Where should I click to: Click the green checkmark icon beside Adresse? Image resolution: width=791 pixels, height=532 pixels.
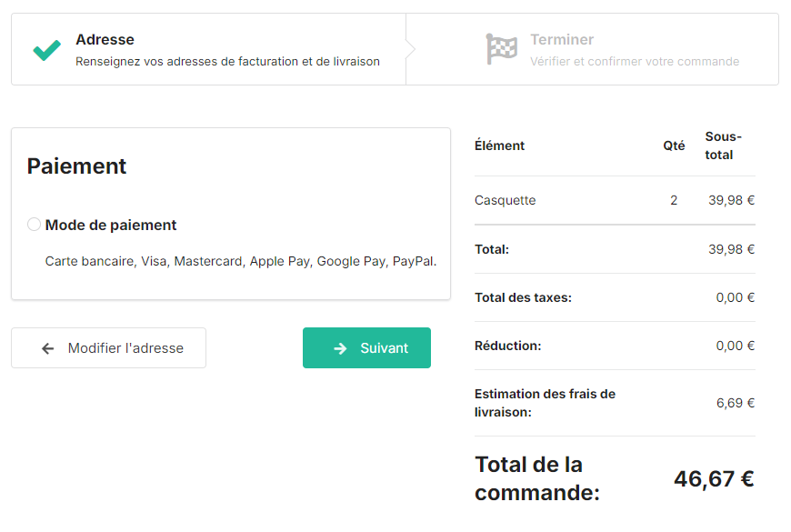[47, 50]
